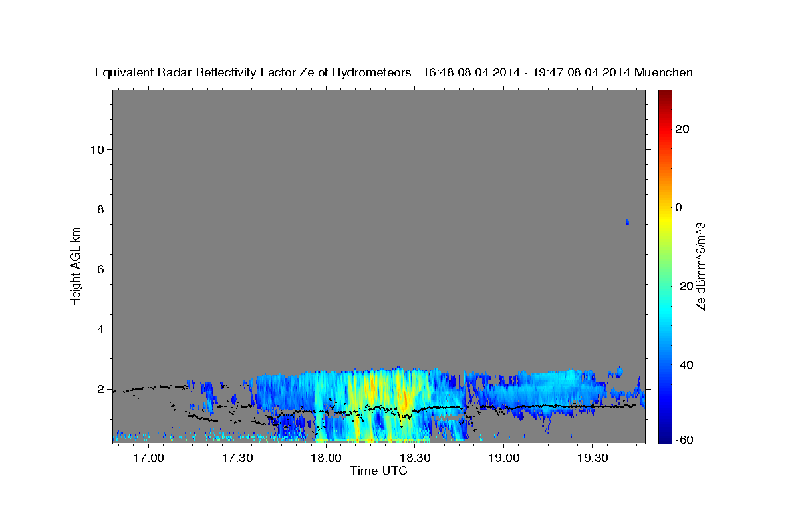Click the 19:00 time tick label

pos(503,458)
